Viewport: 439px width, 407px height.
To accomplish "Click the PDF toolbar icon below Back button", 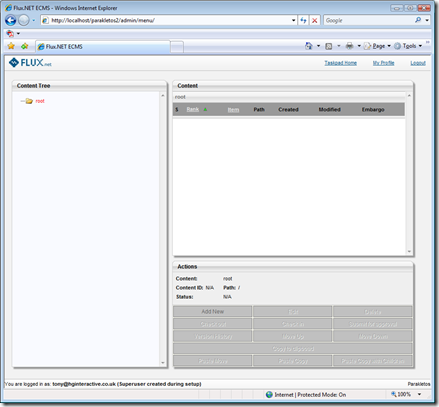I will coord(10,33).
